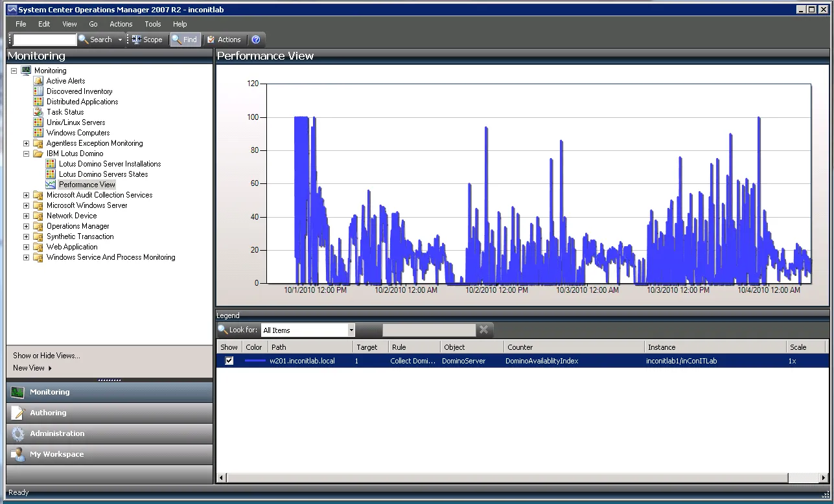This screenshot has width=834, height=504.
Task: Switch to the Authoring pane
Action: (x=48, y=413)
